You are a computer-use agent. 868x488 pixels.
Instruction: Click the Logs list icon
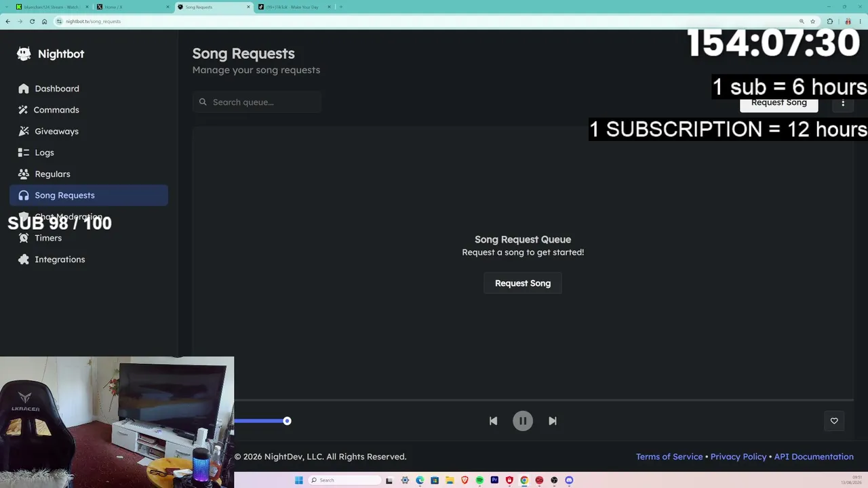[24, 152]
